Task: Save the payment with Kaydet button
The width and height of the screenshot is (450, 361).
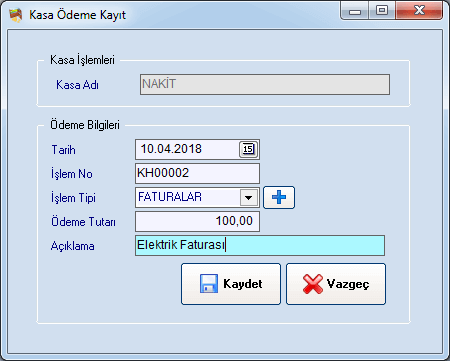Action: click(231, 284)
